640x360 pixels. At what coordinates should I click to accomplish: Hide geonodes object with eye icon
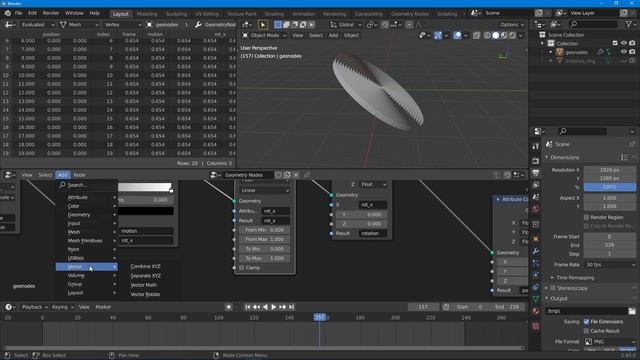click(x=624, y=52)
